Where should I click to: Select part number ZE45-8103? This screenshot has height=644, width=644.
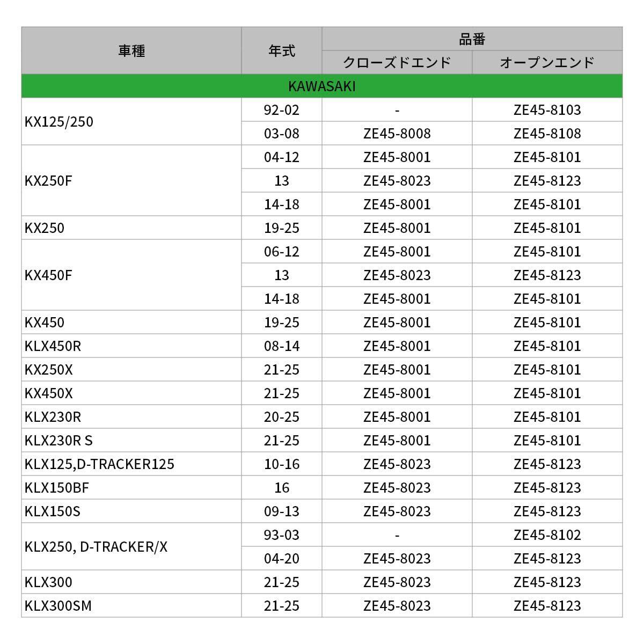point(547,110)
